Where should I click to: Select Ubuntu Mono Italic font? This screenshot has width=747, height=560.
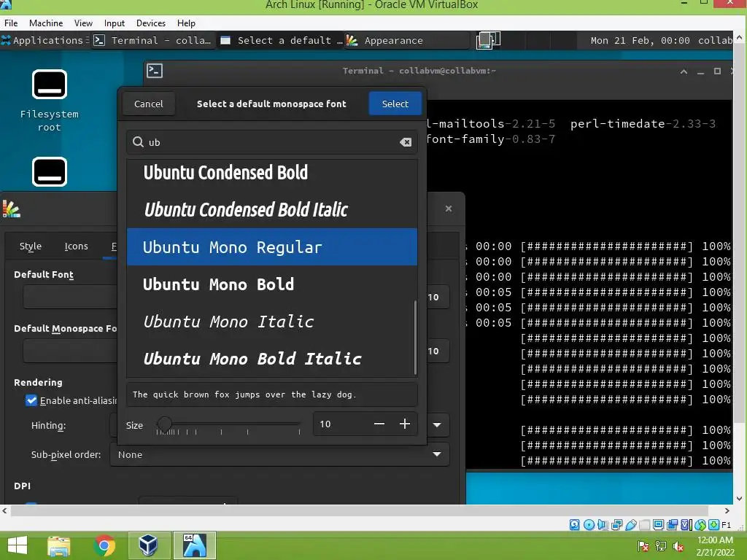click(271, 322)
